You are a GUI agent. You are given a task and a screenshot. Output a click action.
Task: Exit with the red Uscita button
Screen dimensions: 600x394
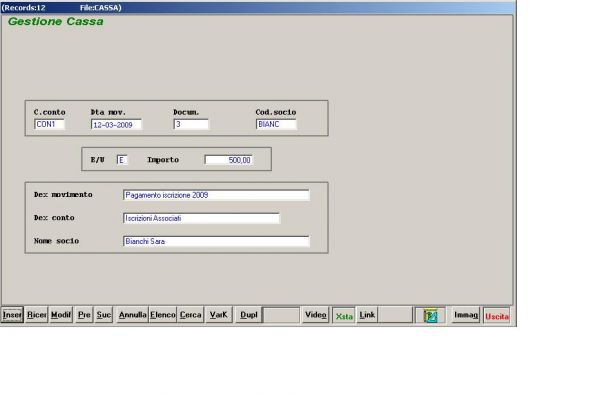coord(497,316)
